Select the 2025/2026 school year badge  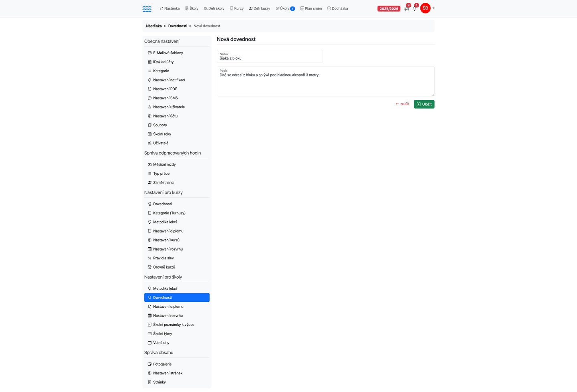(389, 8)
